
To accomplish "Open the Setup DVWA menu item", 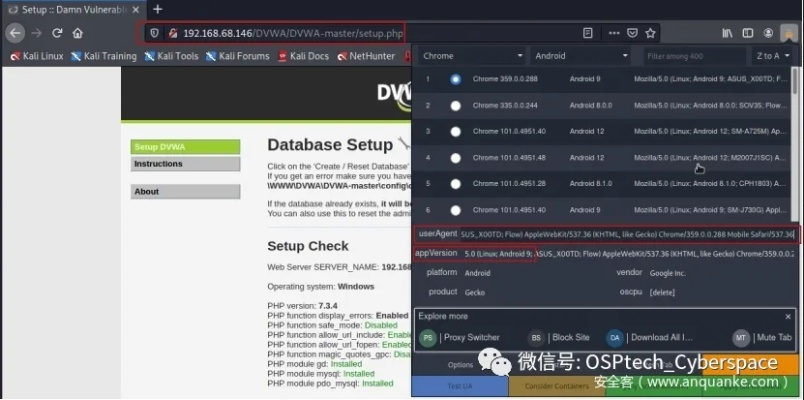I will tap(184, 147).
